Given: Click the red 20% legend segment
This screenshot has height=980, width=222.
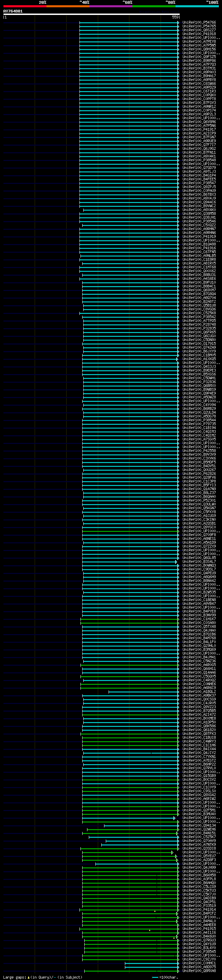Looking at the screenshot, I should pos(25,6).
